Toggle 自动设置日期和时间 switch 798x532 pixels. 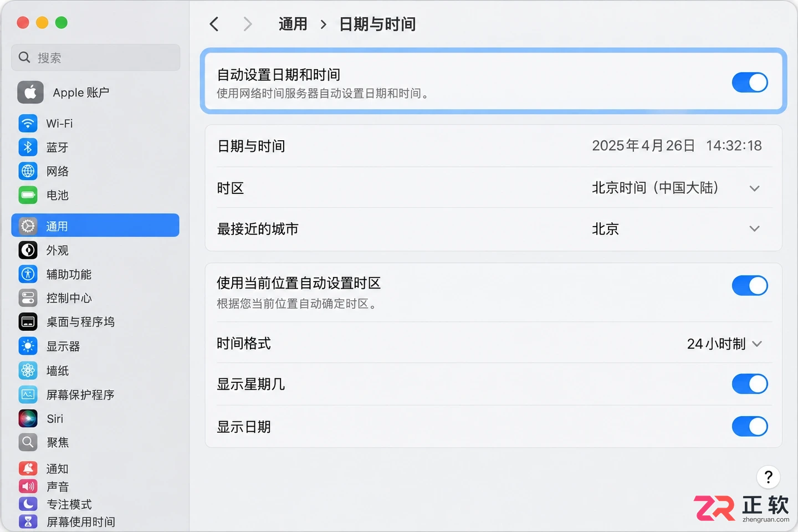[x=750, y=83]
